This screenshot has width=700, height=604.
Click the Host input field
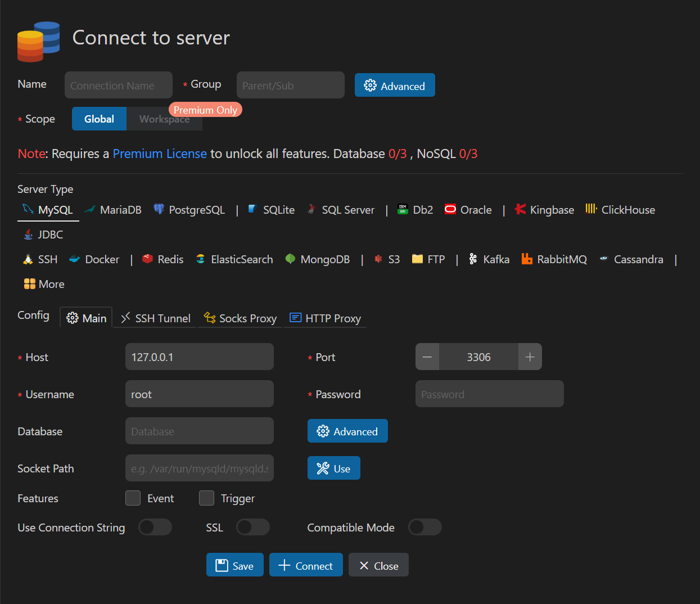click(x=200, y=357)
